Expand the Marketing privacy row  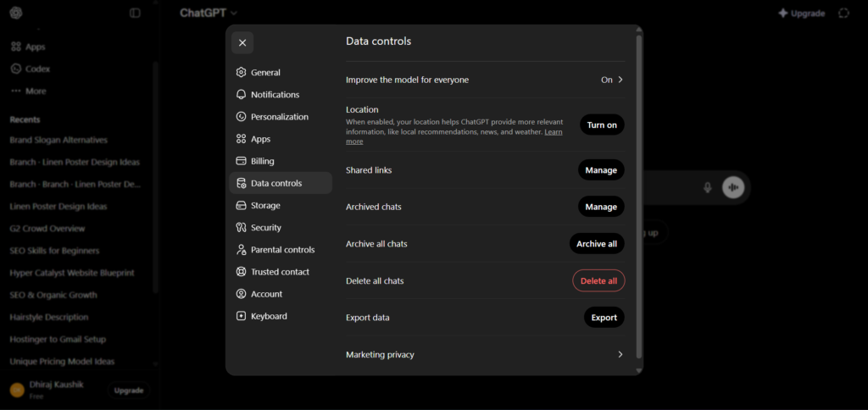point(485,355)
